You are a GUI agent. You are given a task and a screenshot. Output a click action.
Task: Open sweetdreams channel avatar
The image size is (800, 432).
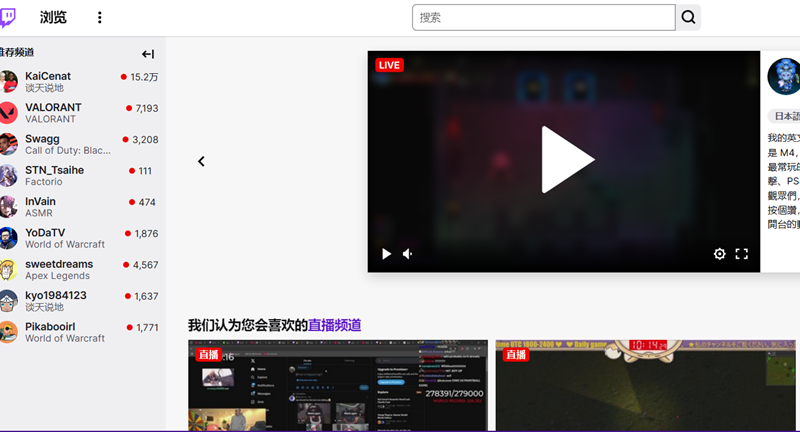pyautogui.click(x=8, y=269)
